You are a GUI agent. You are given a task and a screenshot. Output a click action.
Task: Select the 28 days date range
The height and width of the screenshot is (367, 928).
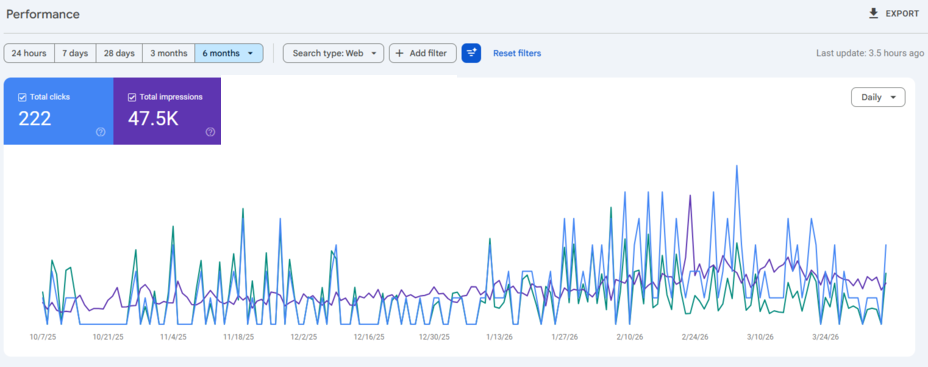pos(119,53)
